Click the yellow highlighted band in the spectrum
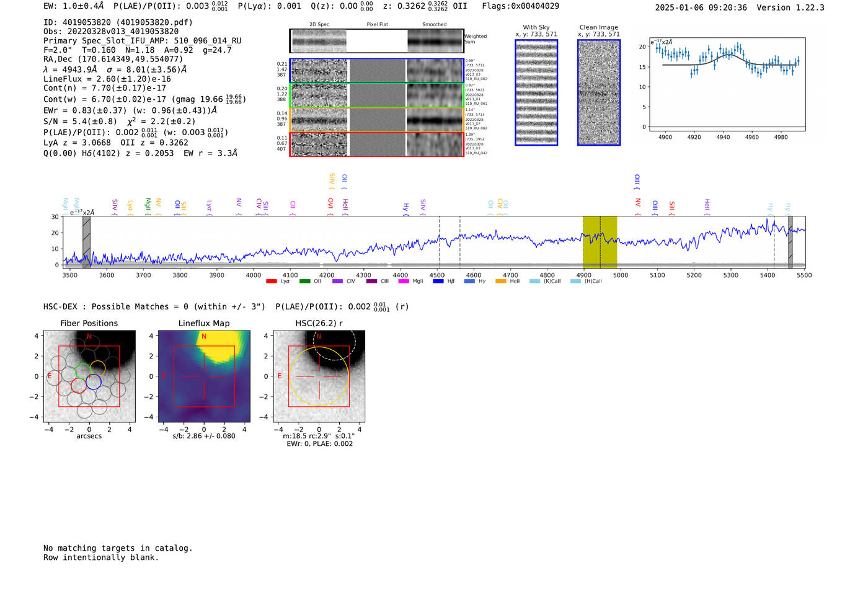868x591 pixels. 600,242
